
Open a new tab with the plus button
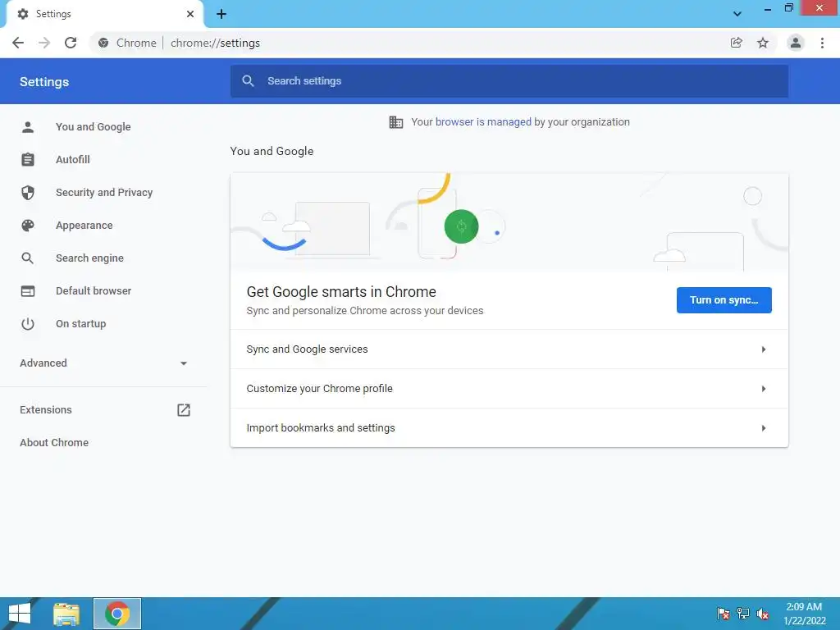[x=221, y=15]
